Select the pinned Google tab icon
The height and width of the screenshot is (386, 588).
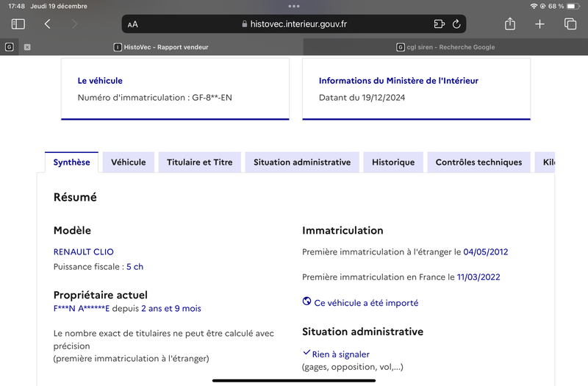point(10,47)
